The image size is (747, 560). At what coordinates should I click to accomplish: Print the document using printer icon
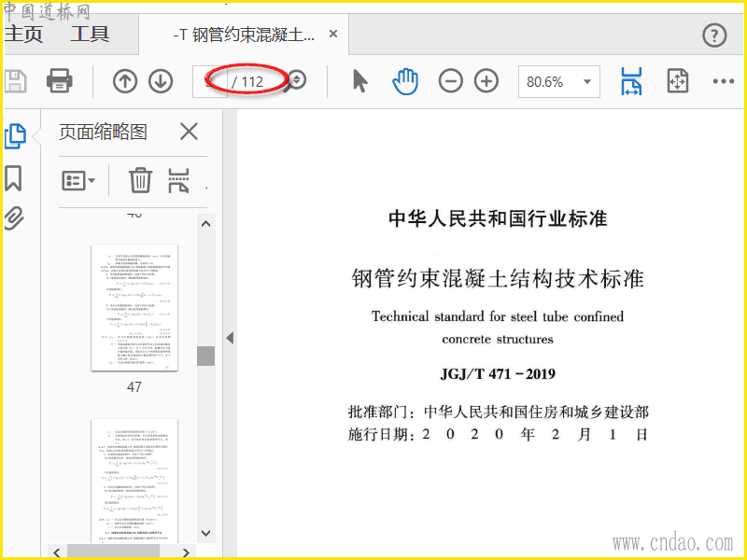click(x=60, y=80)
